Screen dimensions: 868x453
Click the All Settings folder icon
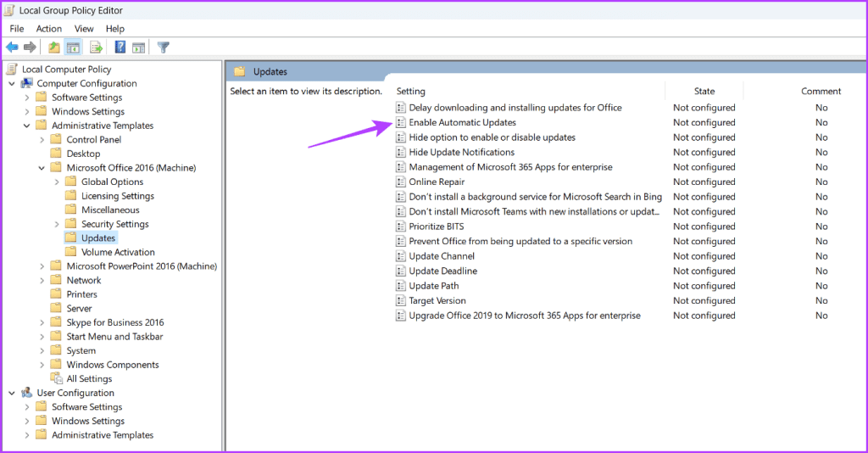[x=57, y=378]
